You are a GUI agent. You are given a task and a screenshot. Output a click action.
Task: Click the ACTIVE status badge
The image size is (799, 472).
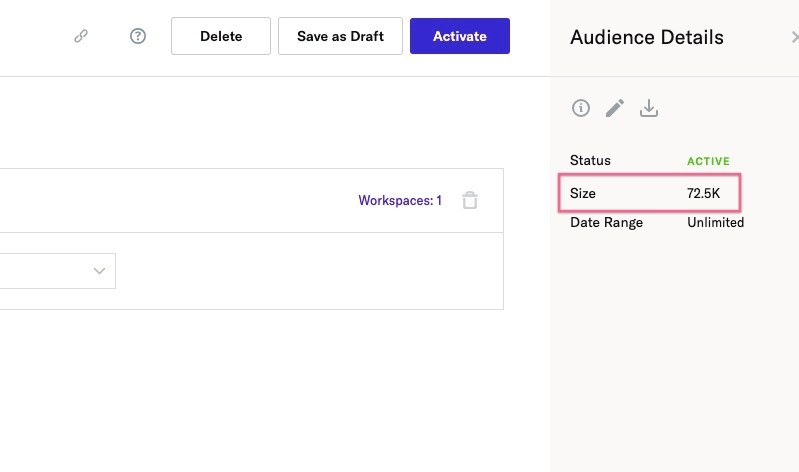708,161
